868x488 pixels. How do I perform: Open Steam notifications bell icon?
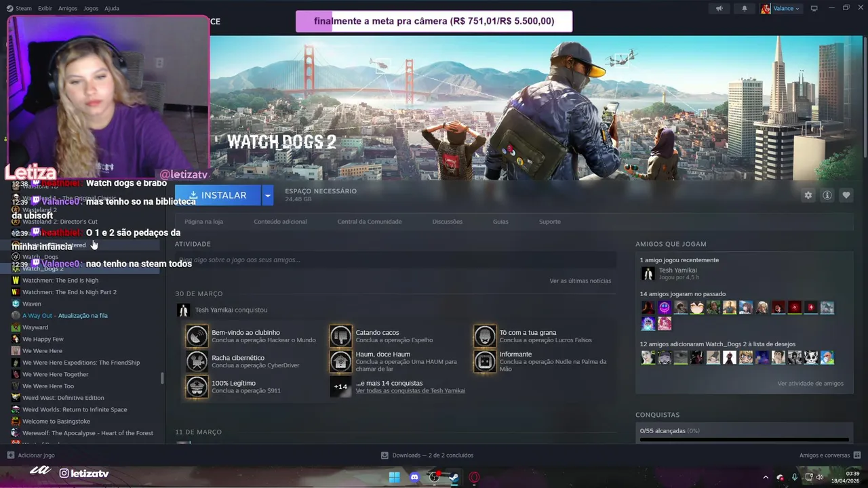click(745, 8)
